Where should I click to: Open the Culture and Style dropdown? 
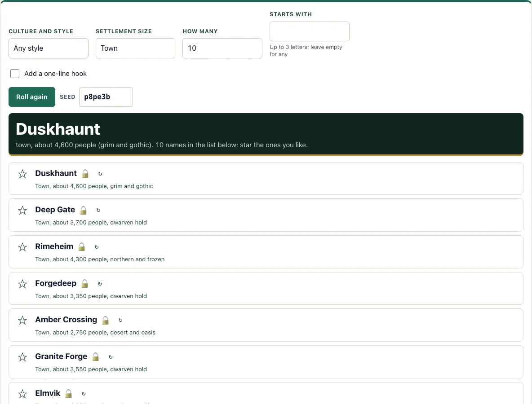(x=49, y=48)
